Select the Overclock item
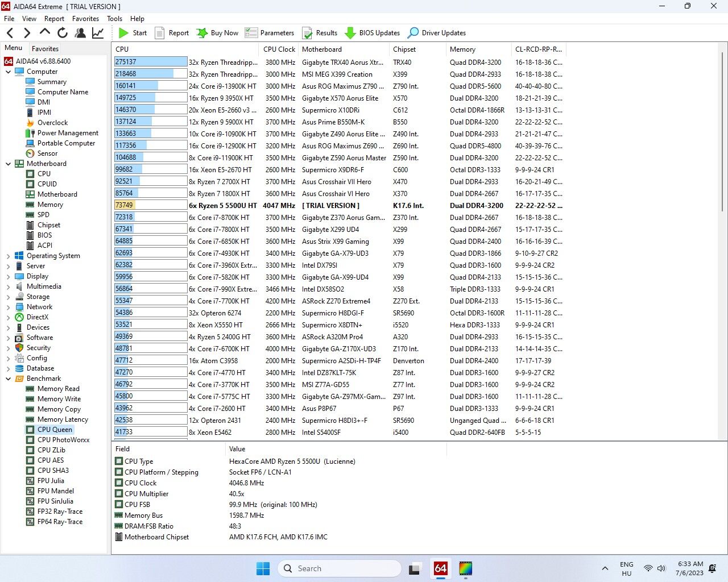728x582 pixels. (x=52, y=123)
